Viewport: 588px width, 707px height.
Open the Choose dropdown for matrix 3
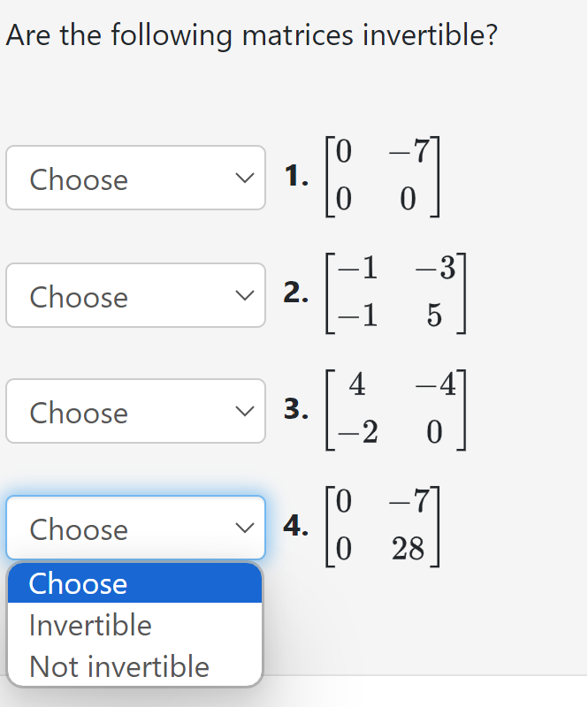coord(135,411)
